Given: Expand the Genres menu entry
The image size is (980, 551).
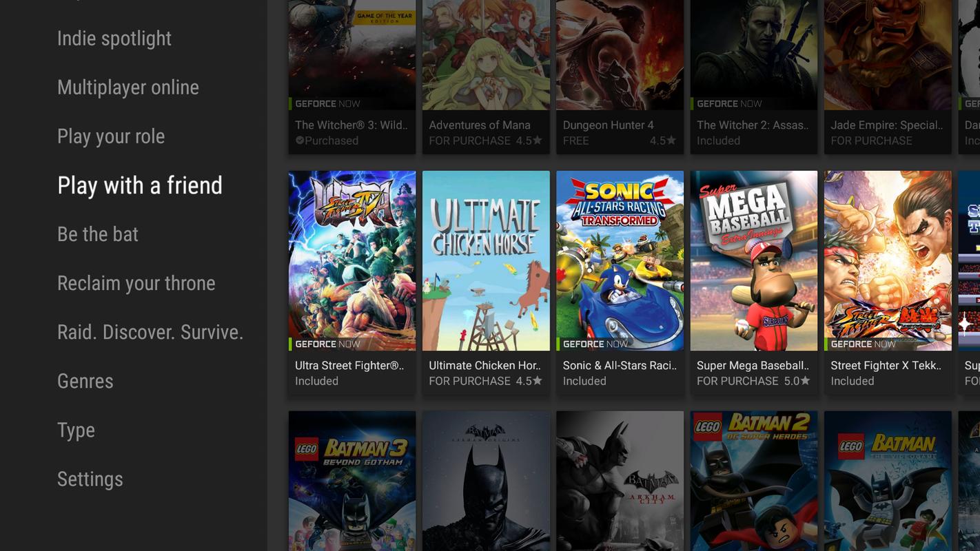Looking at the screenshot, I should pos(85,381).
